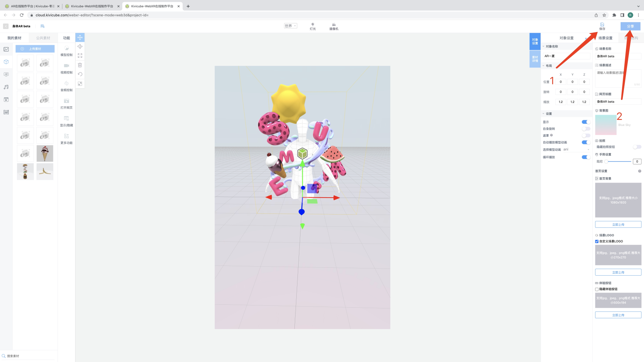
Task: Check the 隐藏体验按钮 checkbox
Action: 597,289
